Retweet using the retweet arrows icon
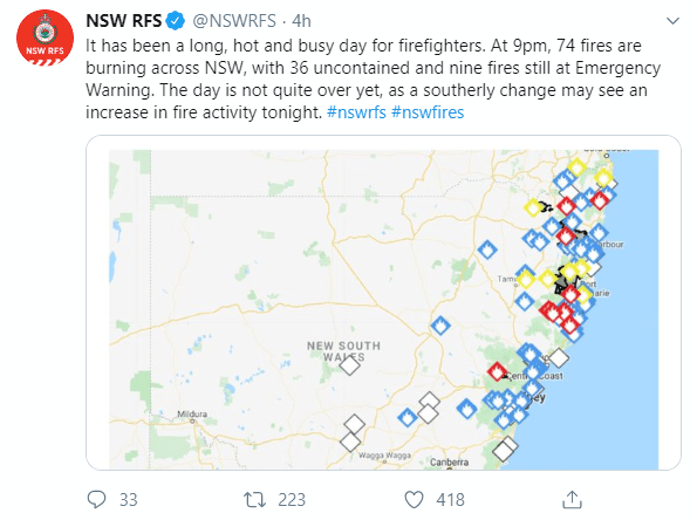This screenshot has width=697, height=520. 254,498
